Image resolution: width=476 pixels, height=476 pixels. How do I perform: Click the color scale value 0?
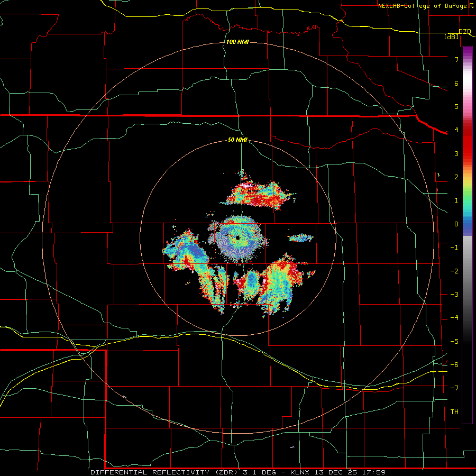(x=456, y=224)
